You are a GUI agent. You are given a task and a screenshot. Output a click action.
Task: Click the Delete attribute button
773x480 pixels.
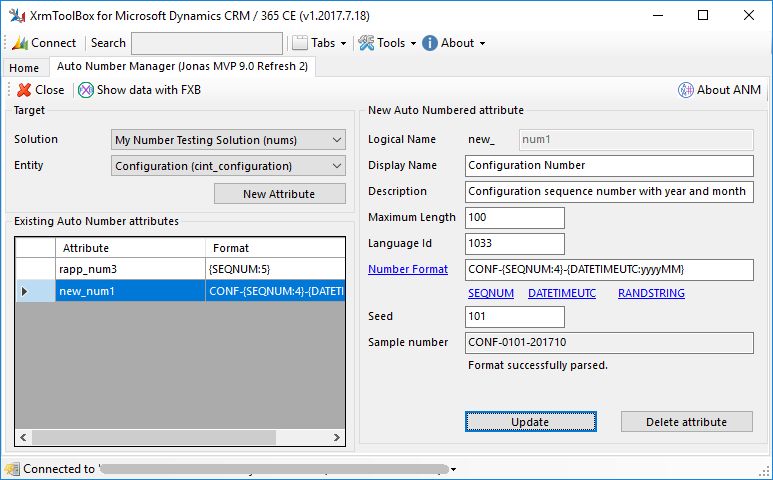point(686,421)
